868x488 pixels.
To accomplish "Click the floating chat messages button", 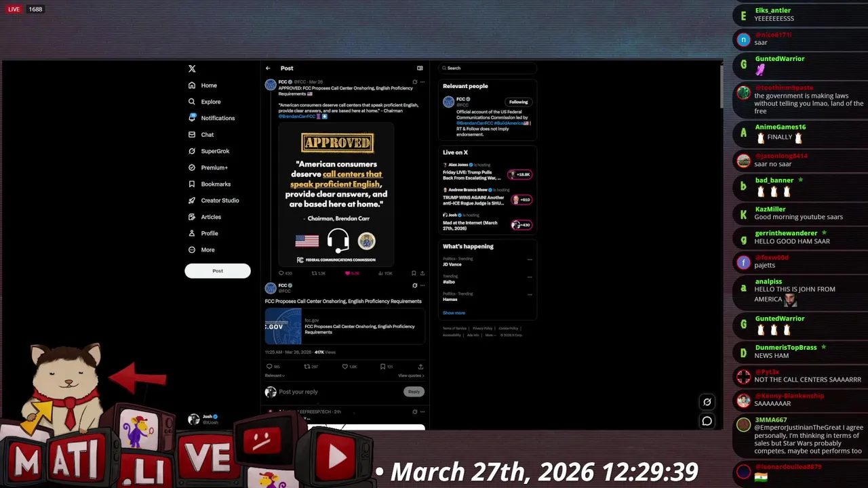I will coord(707,421).
